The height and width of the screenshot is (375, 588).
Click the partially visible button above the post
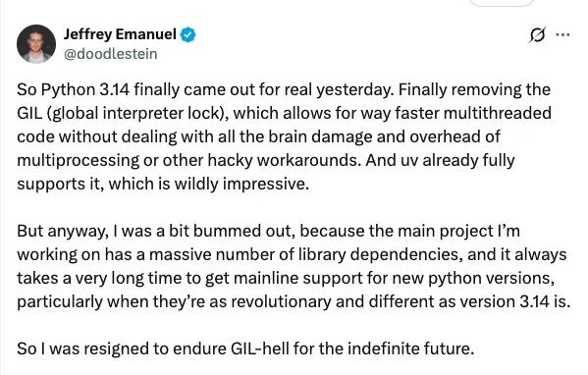[503, 3]
